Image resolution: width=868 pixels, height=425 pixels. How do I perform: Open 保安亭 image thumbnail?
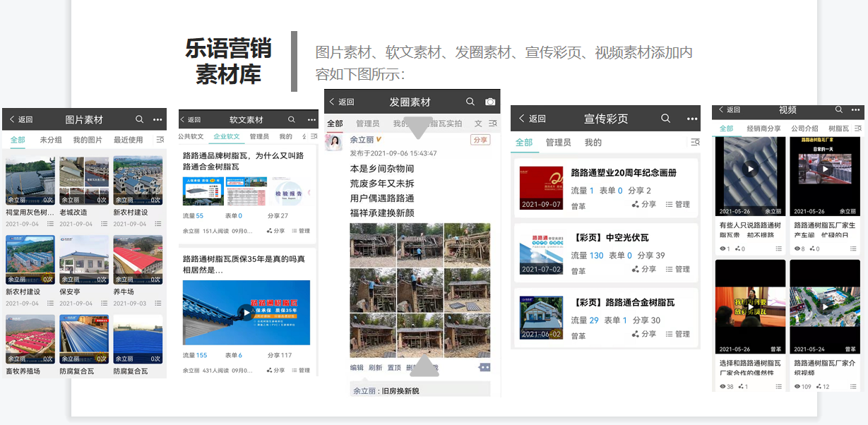(x=84, y=260)
